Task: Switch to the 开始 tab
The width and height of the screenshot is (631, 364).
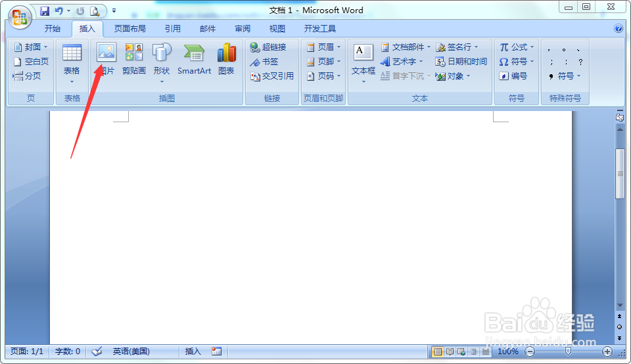Action: click(53, 28)
